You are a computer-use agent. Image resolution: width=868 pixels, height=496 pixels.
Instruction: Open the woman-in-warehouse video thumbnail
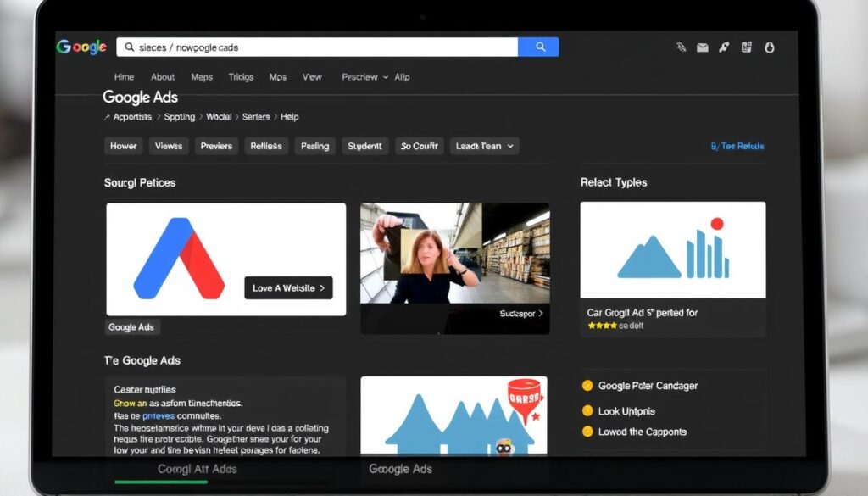(454, 254)
